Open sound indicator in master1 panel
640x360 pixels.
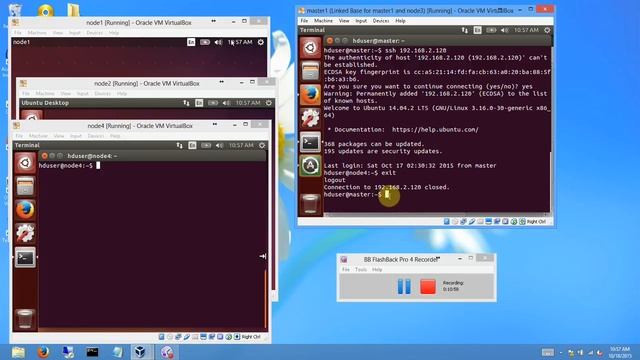(504, 30)
